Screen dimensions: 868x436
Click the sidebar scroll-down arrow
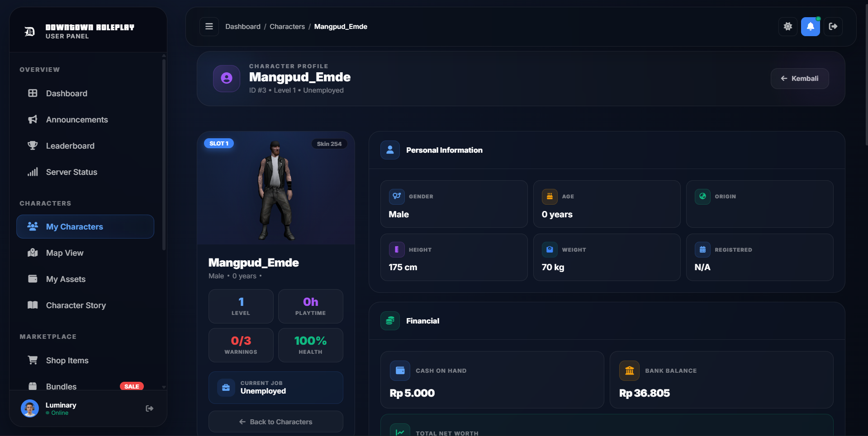click(164, 387)
